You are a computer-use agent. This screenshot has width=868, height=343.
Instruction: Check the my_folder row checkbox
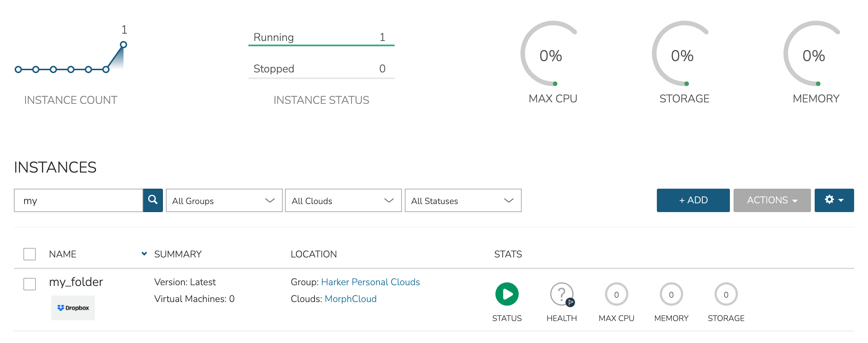click(x=30, y=284)
